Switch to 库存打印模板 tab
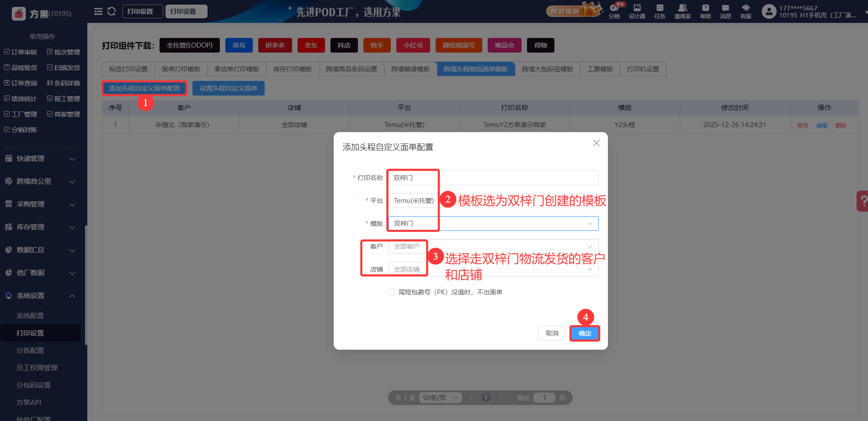The image size is (868, 421). click(x=293, y=69)
